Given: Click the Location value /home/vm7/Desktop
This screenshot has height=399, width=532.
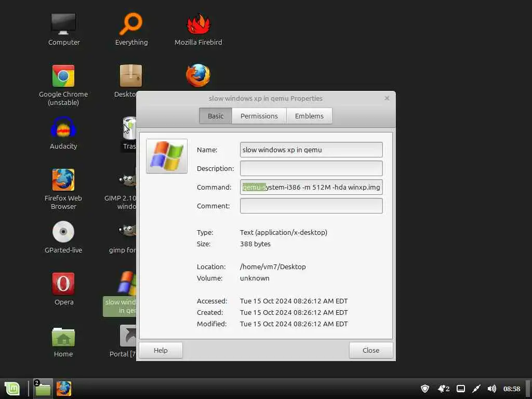Looking at the screenshot, I should point(273,267).
